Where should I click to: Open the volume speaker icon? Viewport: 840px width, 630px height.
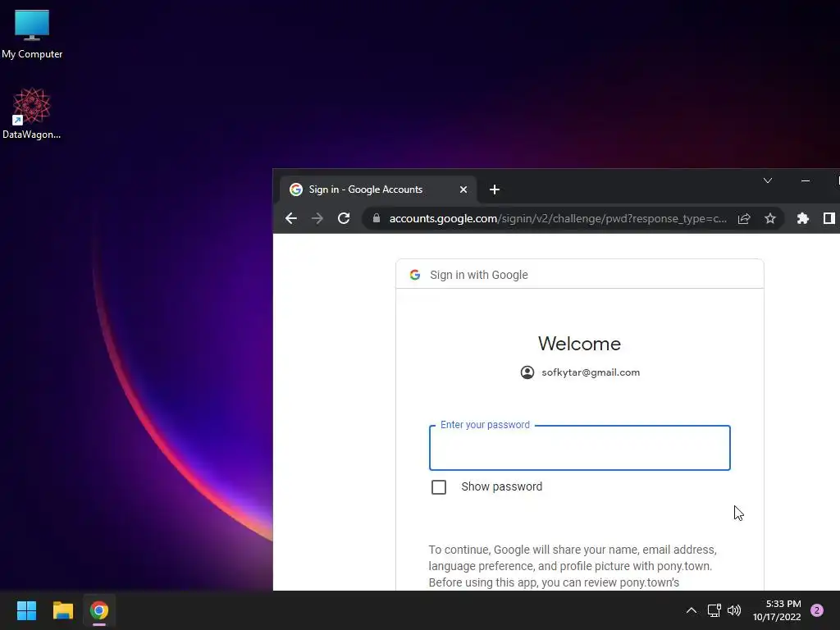734,610
